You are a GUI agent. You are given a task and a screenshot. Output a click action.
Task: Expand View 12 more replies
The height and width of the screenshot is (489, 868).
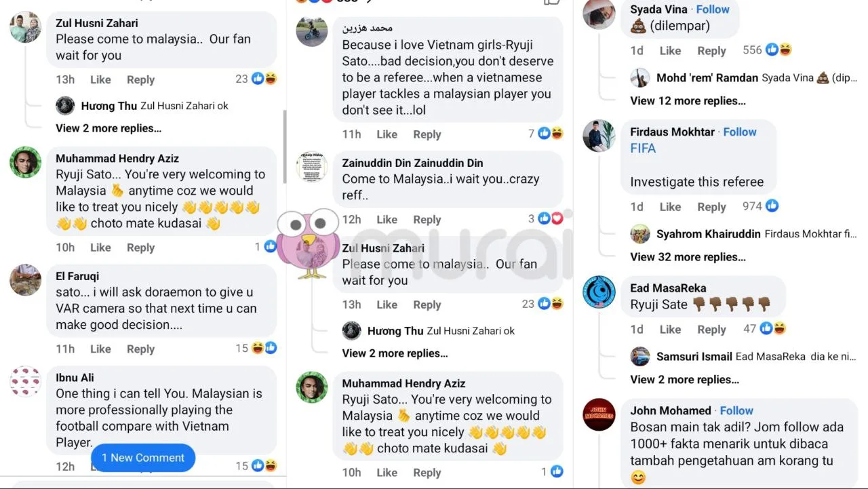(688, 101)
